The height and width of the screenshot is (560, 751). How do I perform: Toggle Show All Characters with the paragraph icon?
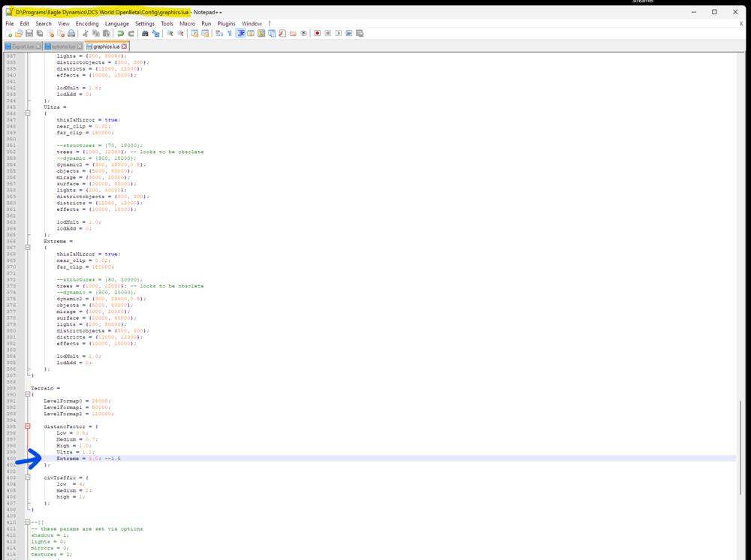click(x=229, y=33)
